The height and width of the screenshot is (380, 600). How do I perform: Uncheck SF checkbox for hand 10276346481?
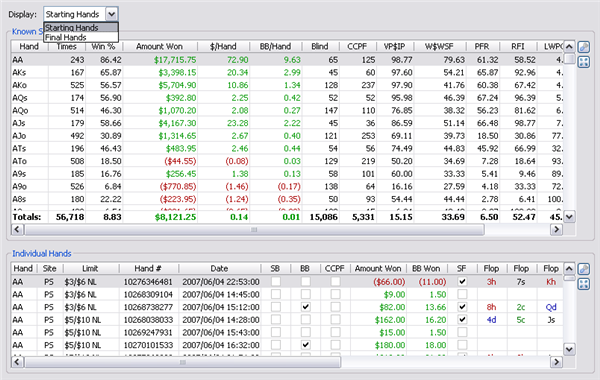click(462, 282)
